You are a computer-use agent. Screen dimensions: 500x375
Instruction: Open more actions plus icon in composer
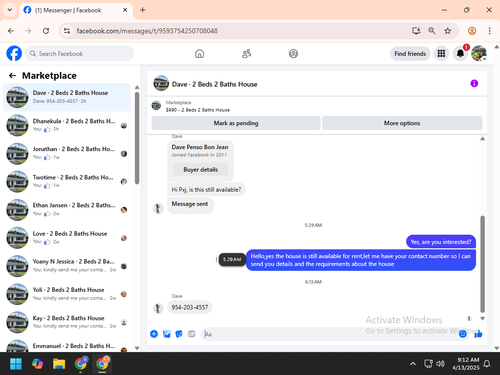(x=154, y=334)
